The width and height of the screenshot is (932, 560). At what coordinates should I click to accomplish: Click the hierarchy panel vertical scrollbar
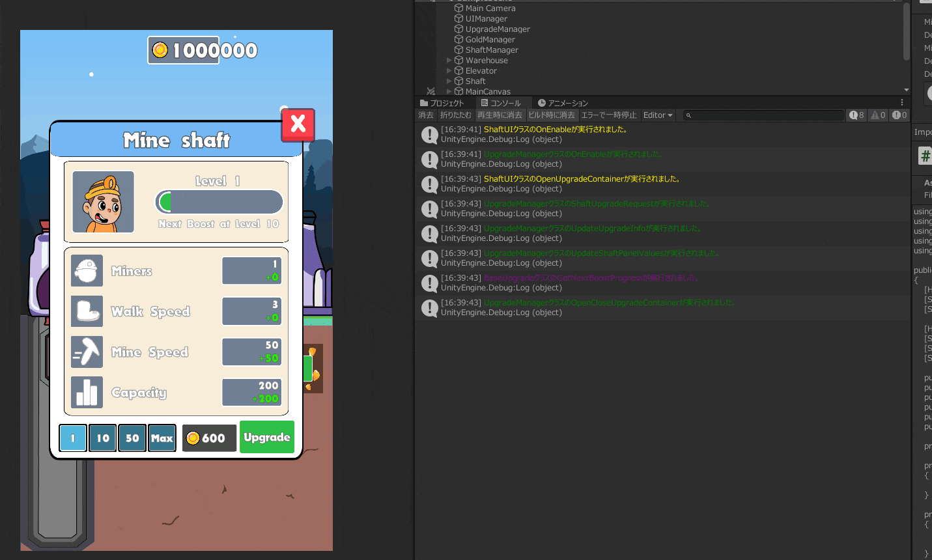click(907, 31)
